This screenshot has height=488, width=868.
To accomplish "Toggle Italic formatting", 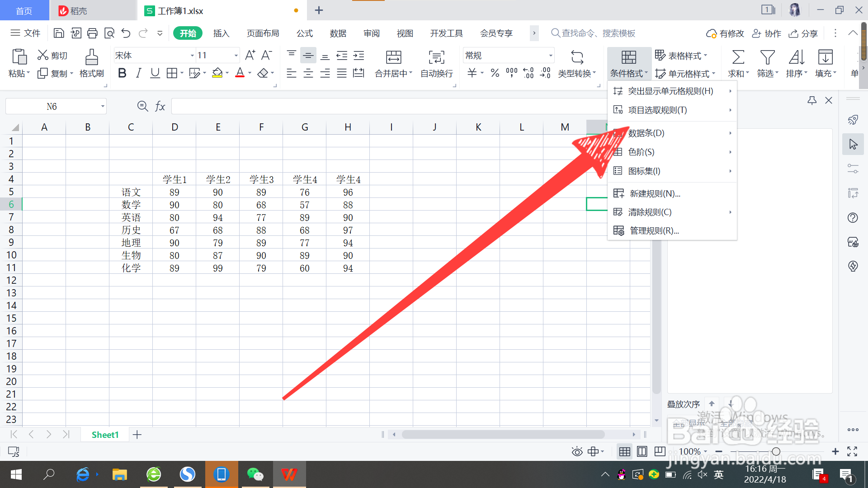I will 138,73.
